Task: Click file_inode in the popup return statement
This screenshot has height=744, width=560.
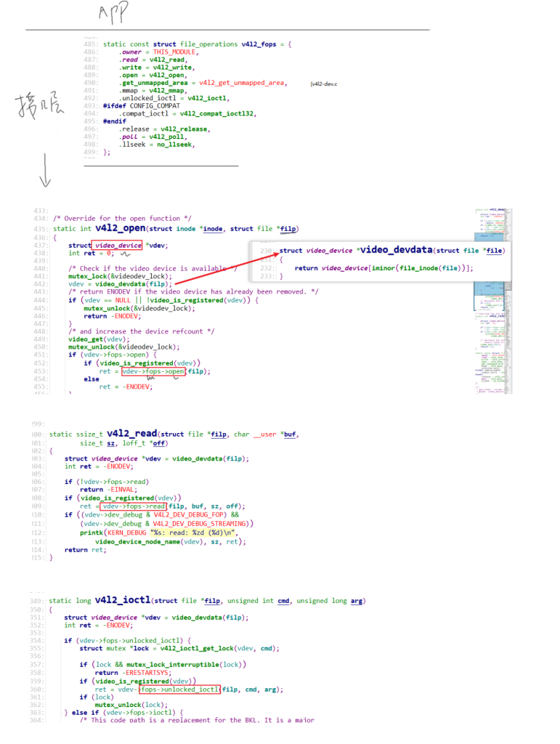Action: point(418,268)
